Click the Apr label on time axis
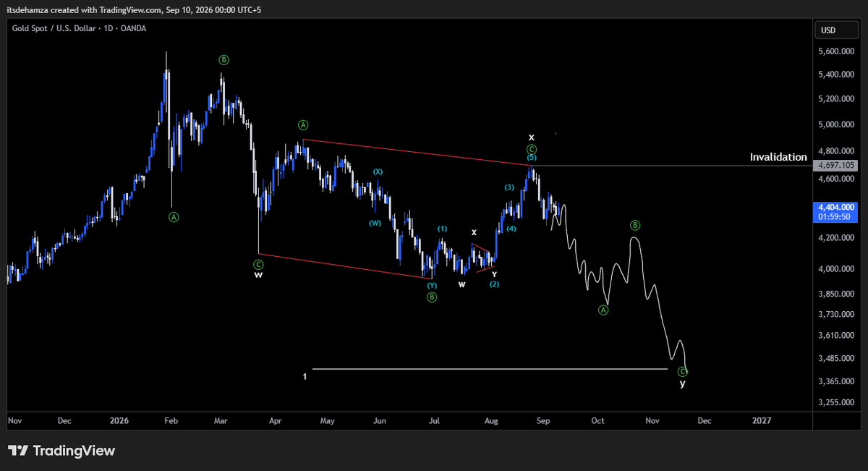This screenshot has height=471, width=868. (x=275, y=420)
